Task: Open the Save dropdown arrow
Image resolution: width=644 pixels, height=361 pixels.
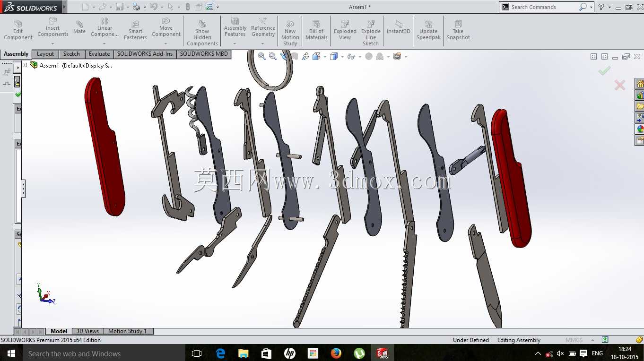Action: (x=128, y=7)
